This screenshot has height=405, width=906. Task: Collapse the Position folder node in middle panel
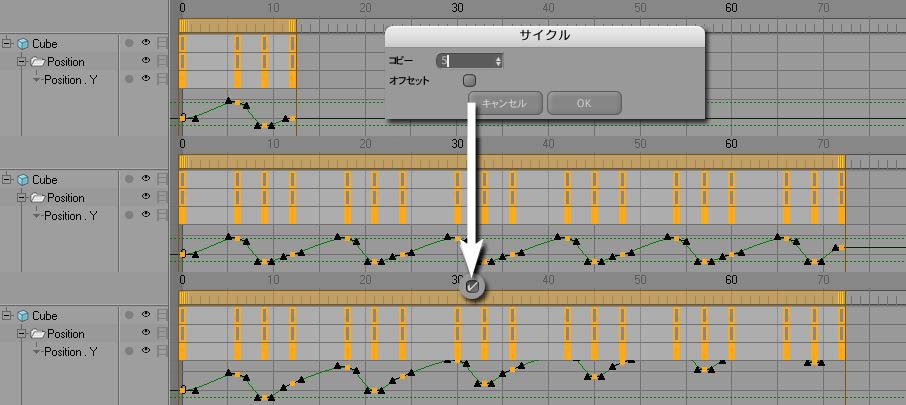pyautogui.click(x=23, y=198)
